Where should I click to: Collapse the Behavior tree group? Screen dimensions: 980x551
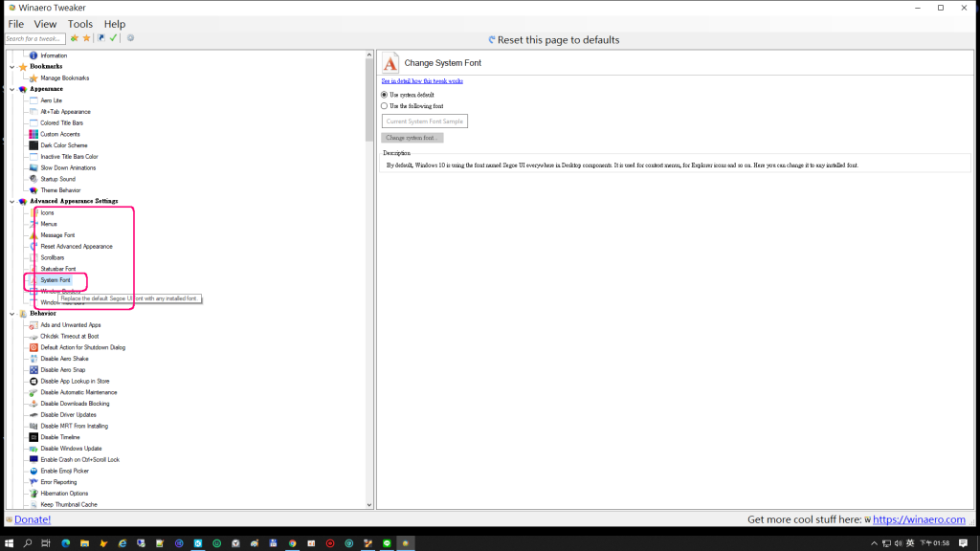click(11, 314)
